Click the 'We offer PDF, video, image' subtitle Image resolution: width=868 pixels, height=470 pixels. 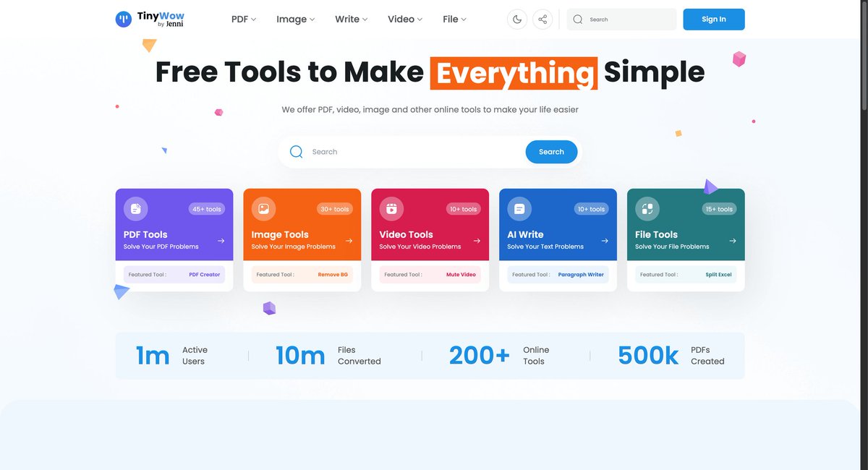[430, 110]
